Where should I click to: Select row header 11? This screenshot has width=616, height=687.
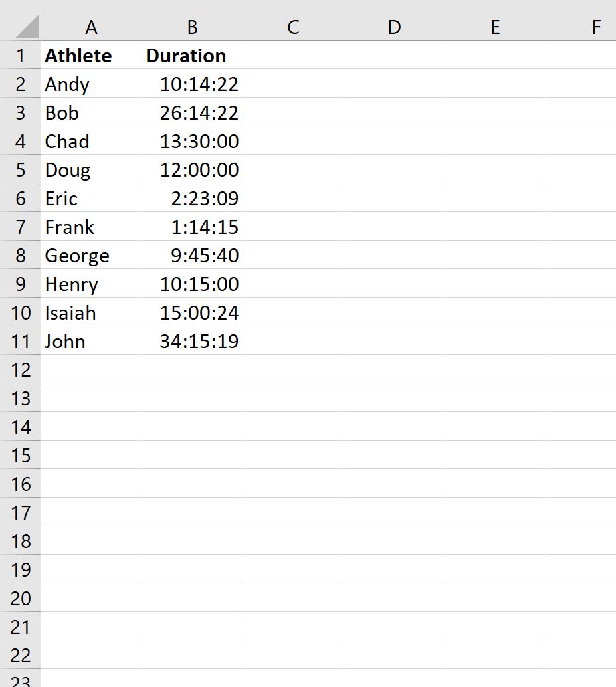pyautogui.click(x=20, y=341)
